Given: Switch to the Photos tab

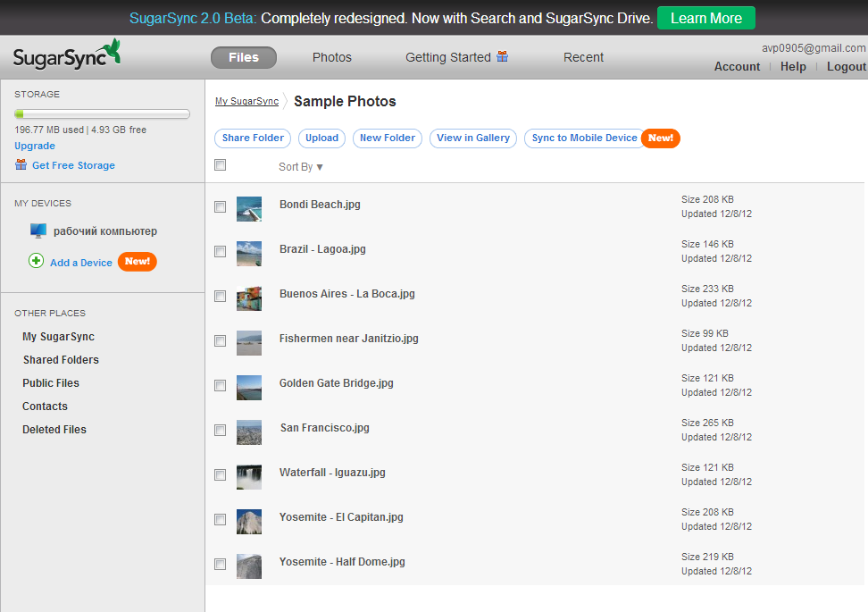Looking at the screenshot, I should (332, 57).
